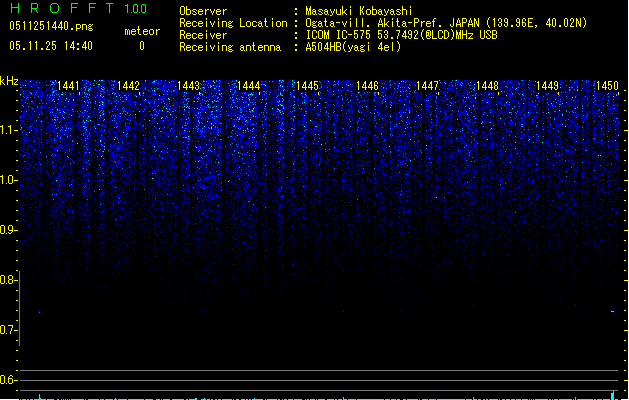Select the 1445 time marker
The width and height of the screenshot is (629, 400).
point(308,87)
